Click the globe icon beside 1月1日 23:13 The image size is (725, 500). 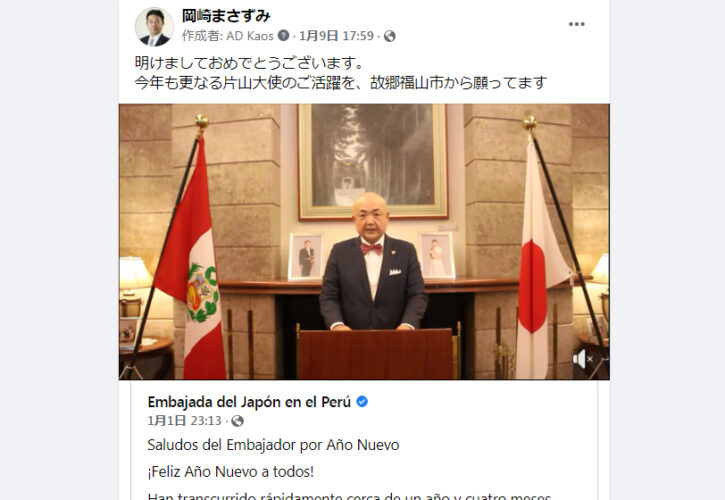(237, 421)
